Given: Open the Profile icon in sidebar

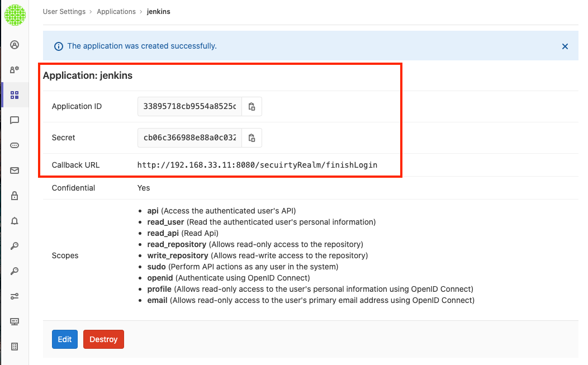Looking at the screenshot, I should (15, 45).
